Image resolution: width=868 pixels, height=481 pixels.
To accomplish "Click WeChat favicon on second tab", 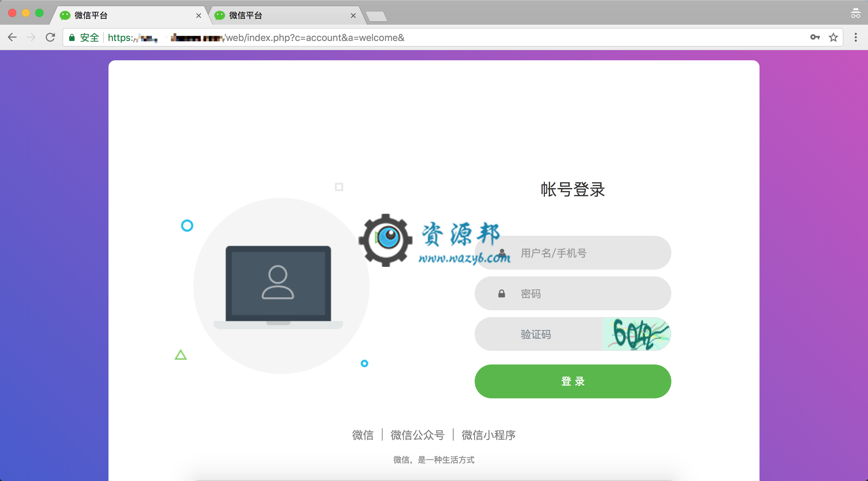I will [220, 15].
